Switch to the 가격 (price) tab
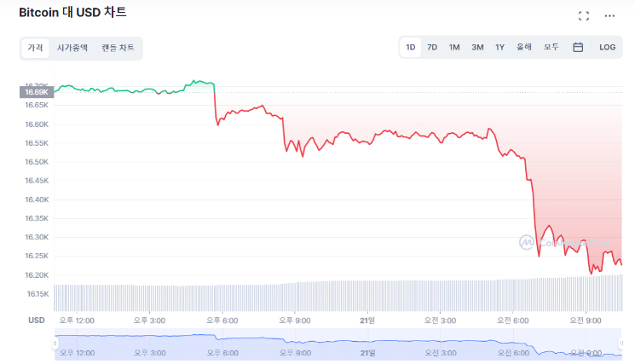 [x=35, y=48]
